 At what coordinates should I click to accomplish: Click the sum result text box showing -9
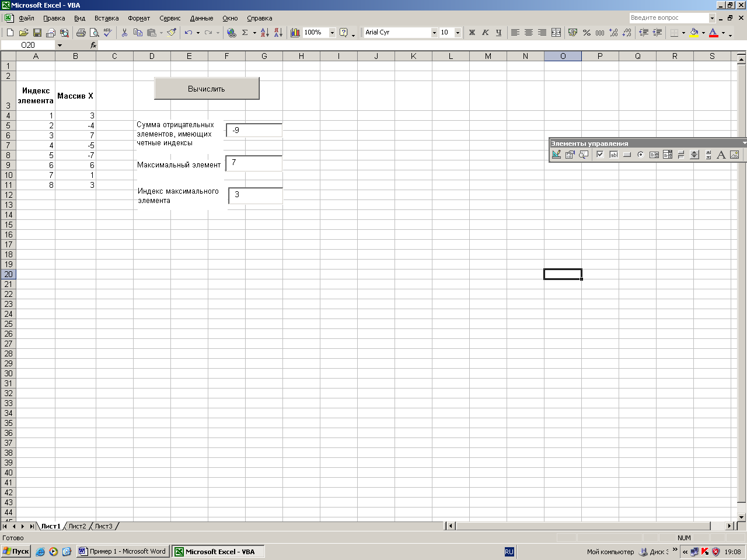pos(254,130)
